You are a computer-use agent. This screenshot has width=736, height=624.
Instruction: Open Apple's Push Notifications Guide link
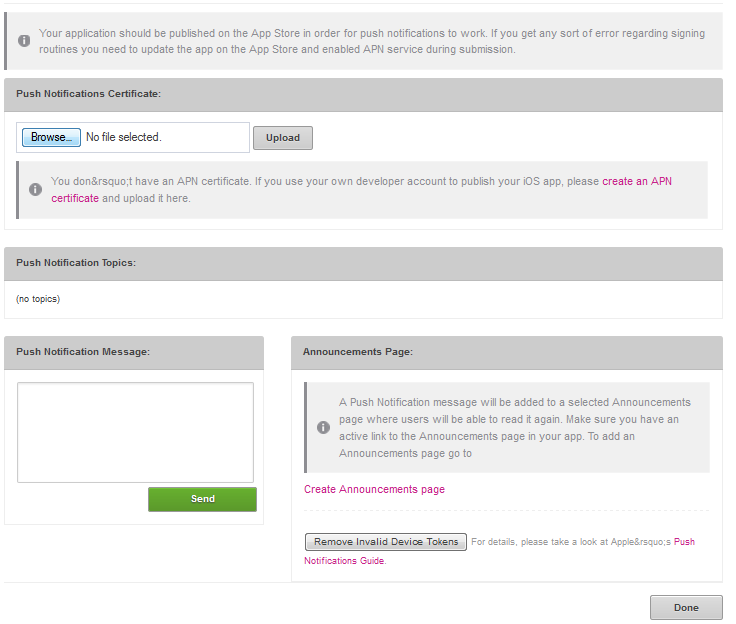[684, 542]
